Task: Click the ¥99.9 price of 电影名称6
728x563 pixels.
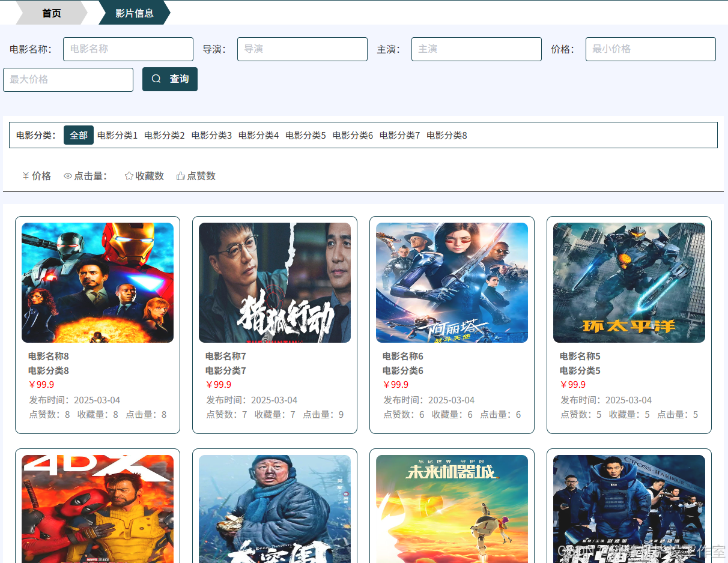Action: [x=396, y=385]
